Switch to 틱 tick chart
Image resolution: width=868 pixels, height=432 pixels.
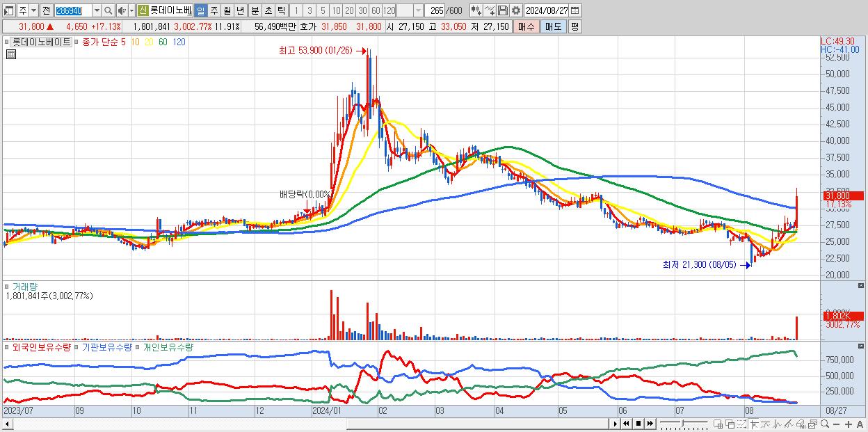tap(281, 10)
